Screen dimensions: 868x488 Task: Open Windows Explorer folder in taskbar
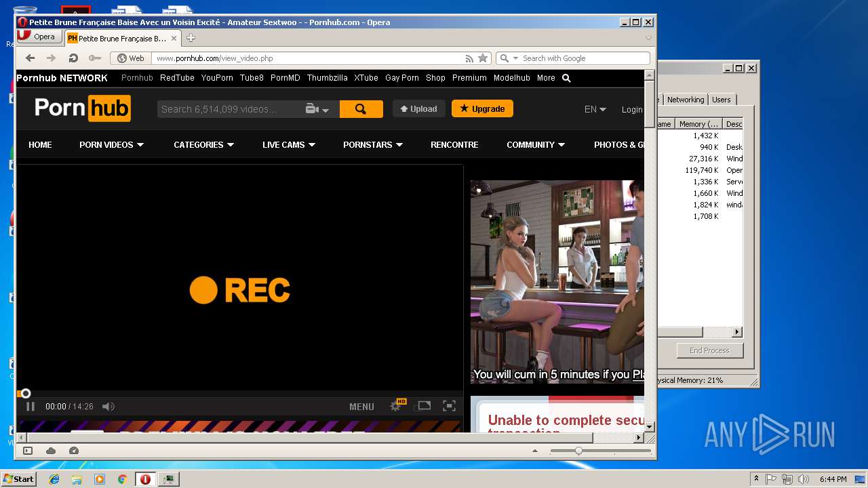pos(77,479)
